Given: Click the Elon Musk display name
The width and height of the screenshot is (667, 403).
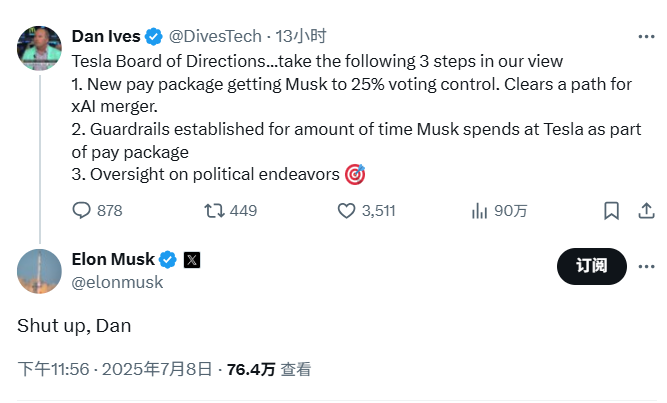Looking at the screenshot, I should (113, 260).
